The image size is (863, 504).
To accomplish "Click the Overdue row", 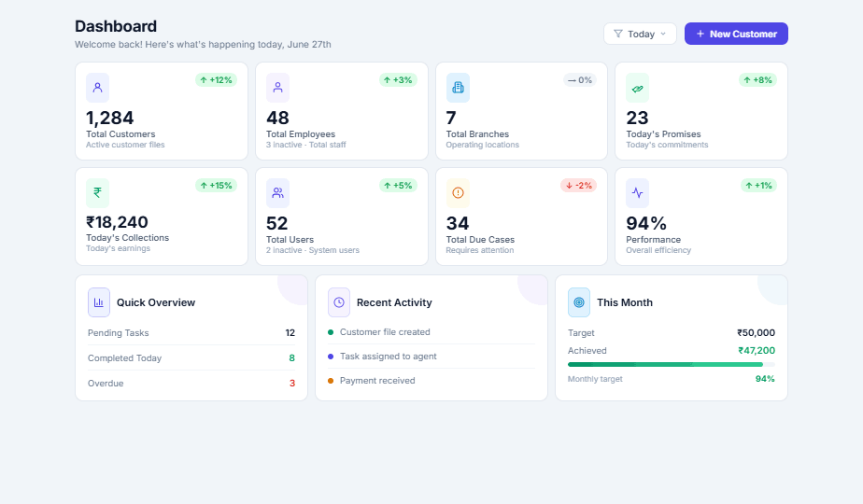I will coord(191,384).
